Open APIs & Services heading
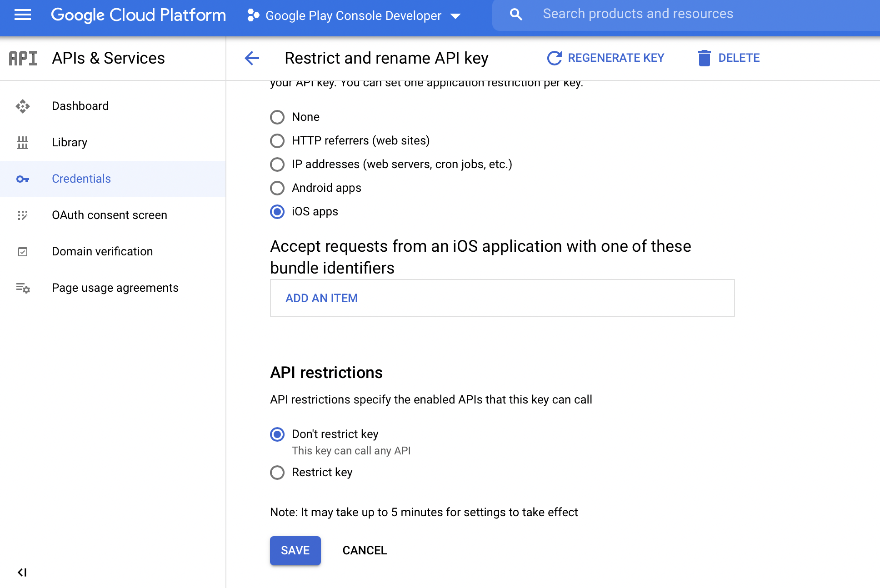 click(x=108, y=58)
